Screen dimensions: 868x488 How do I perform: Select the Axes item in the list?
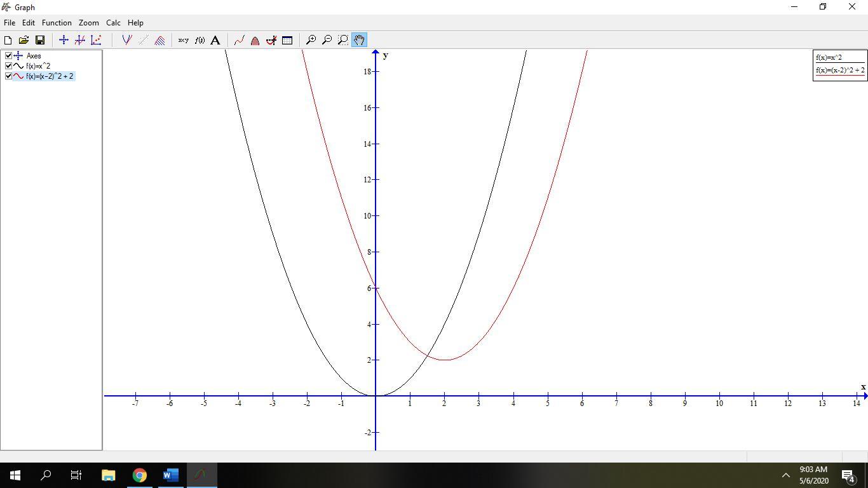(34, 56)
